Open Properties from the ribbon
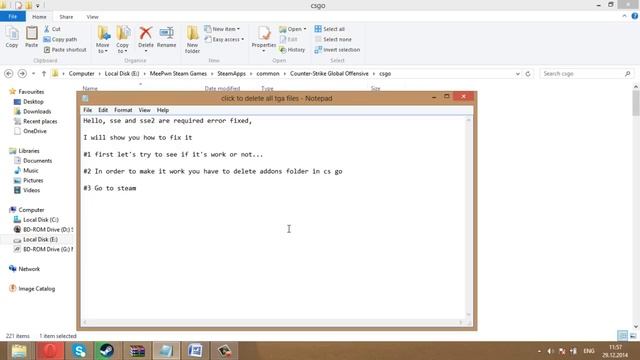Viewport: 640px width, 360px height. (x=264, y=39)
